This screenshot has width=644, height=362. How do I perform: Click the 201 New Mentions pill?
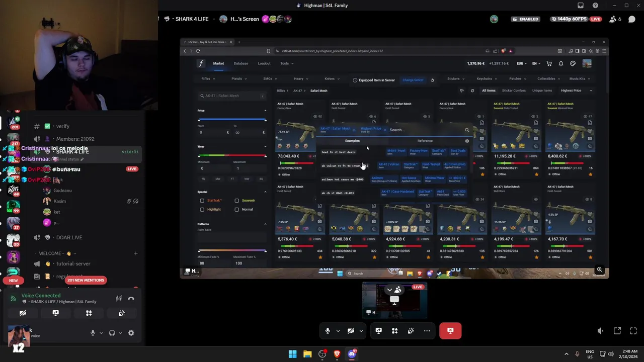[86, 280]
